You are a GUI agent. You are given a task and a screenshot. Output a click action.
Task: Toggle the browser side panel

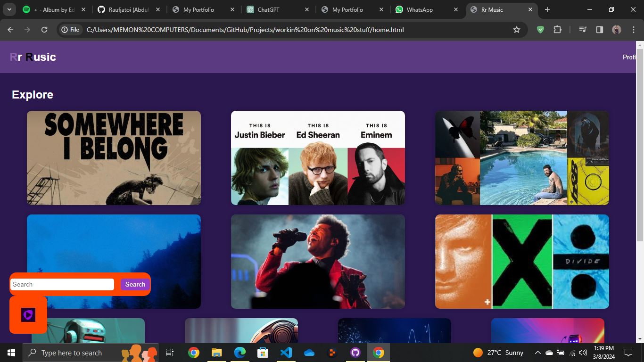point(600,30)
